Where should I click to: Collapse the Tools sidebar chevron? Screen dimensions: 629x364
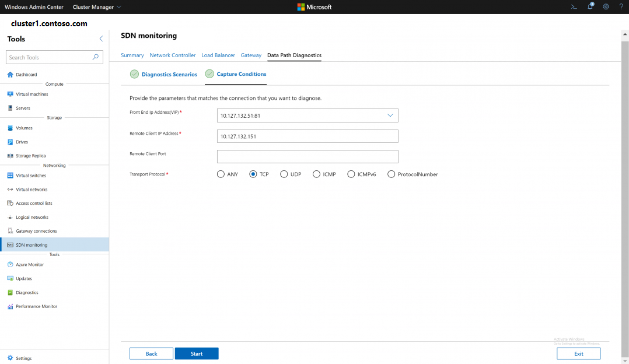coord(101,39)
